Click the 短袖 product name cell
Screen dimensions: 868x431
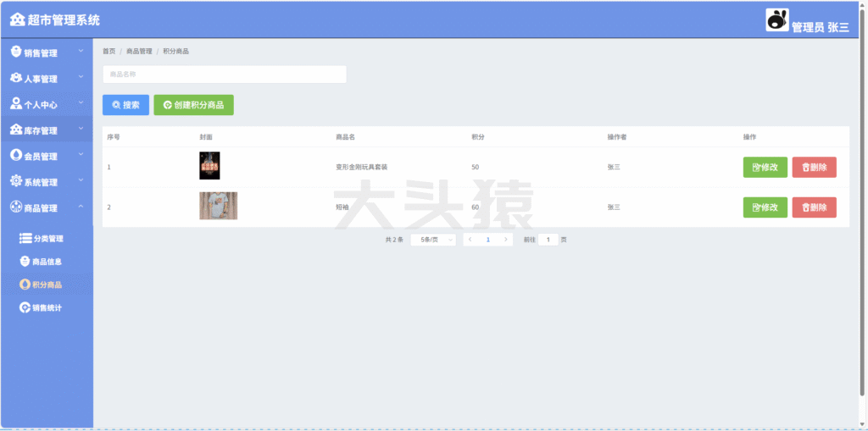[x=342, y=207]
